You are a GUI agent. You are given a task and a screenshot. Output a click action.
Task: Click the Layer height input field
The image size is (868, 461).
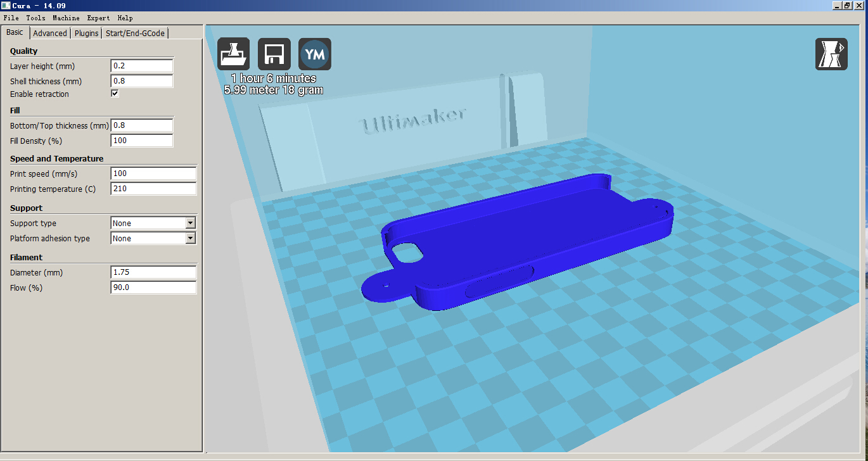pos(142,66)
